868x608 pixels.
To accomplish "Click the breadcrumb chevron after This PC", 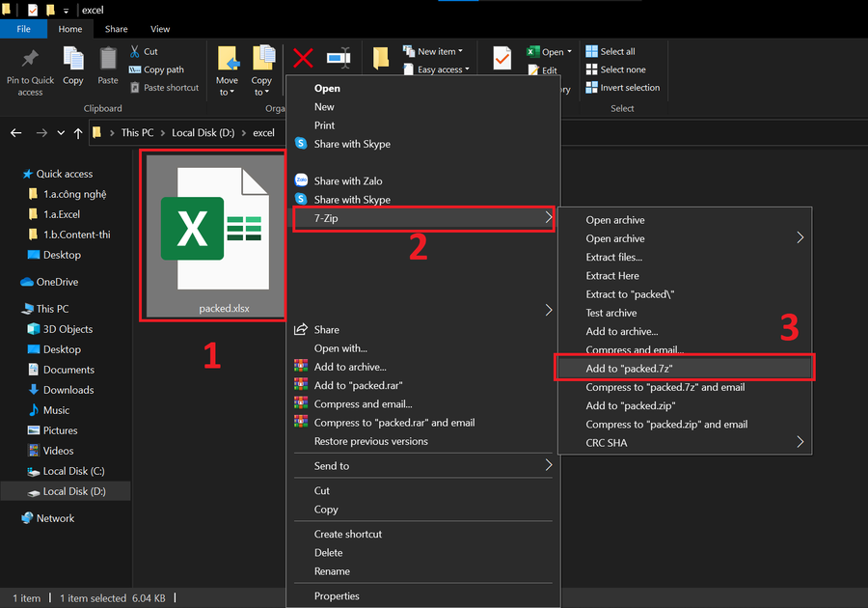I will (163, 133).
